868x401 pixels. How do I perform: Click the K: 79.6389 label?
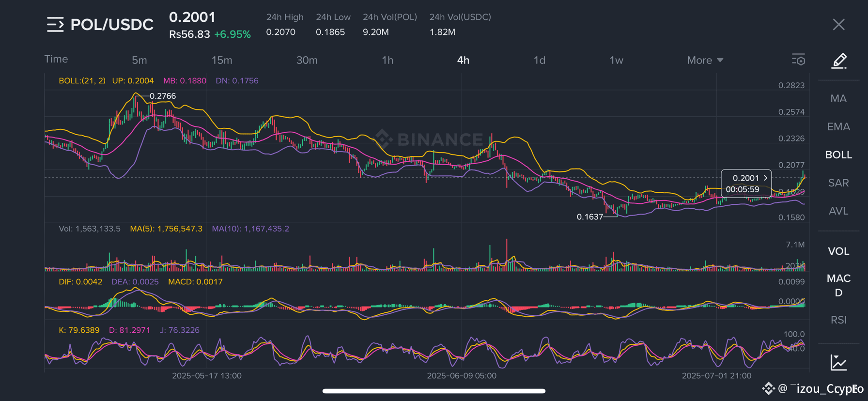[x=79, y=330]
